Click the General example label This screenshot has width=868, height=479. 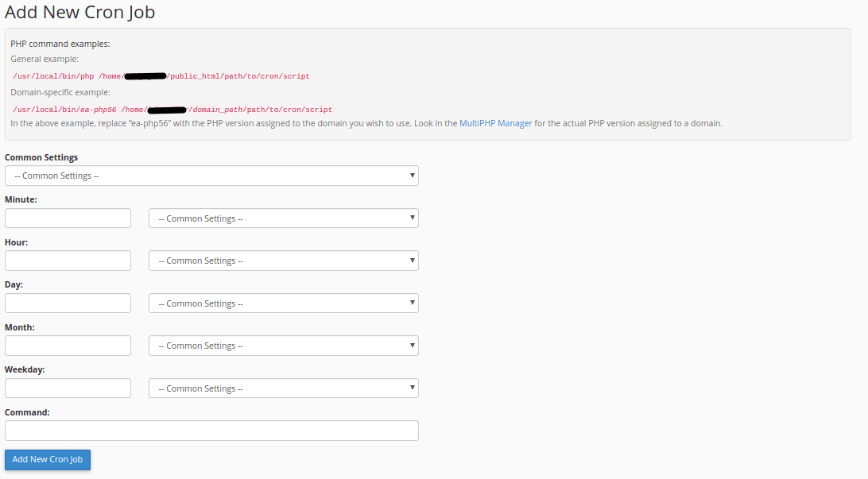(x=45, y=59)
